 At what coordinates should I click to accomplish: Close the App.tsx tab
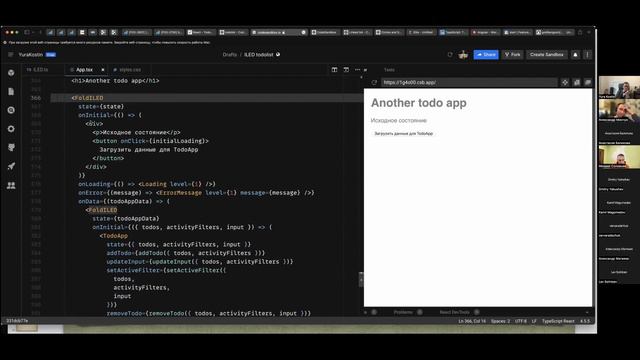click(102, 70)
